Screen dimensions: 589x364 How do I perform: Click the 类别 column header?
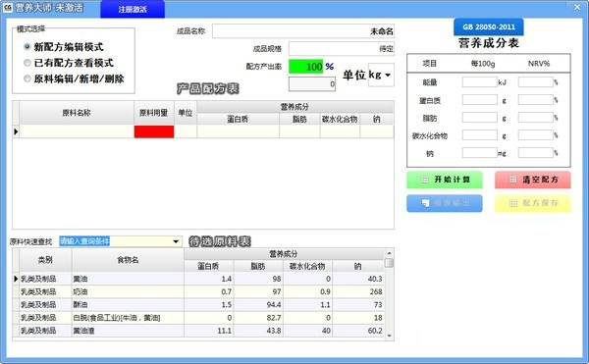pos(45,260)
